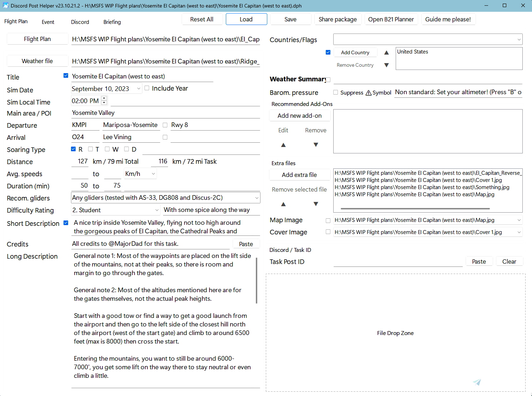Click paper plane icon in drop zone

coord(477,382)
